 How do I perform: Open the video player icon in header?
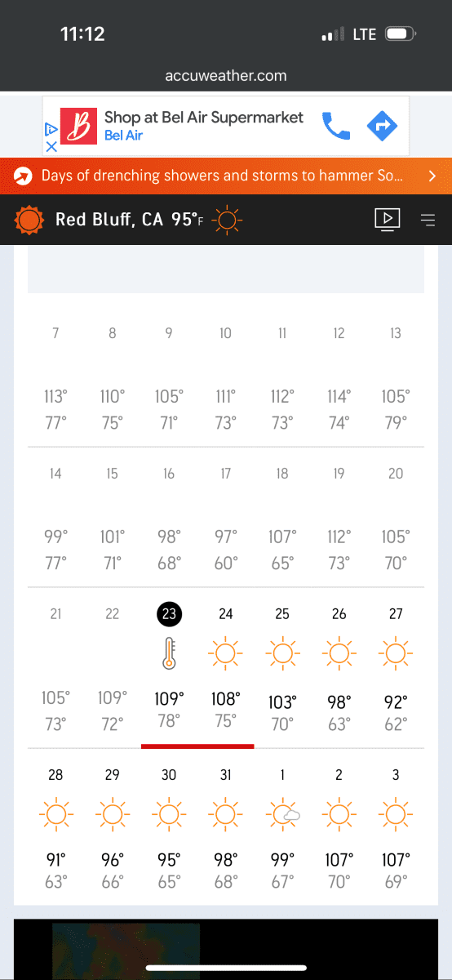click(x=388, y=219)
